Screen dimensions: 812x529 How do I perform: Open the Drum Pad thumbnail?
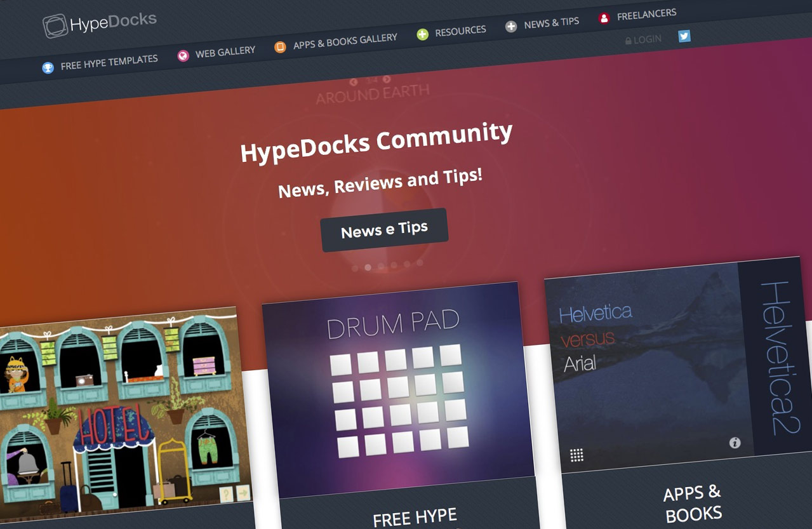point(398,390)
